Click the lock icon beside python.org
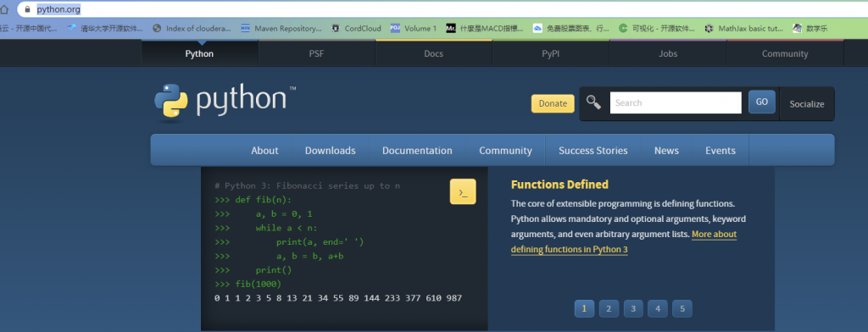Viewport: 868px width, 332px height. pyautogui.click(x=26, y=9)
